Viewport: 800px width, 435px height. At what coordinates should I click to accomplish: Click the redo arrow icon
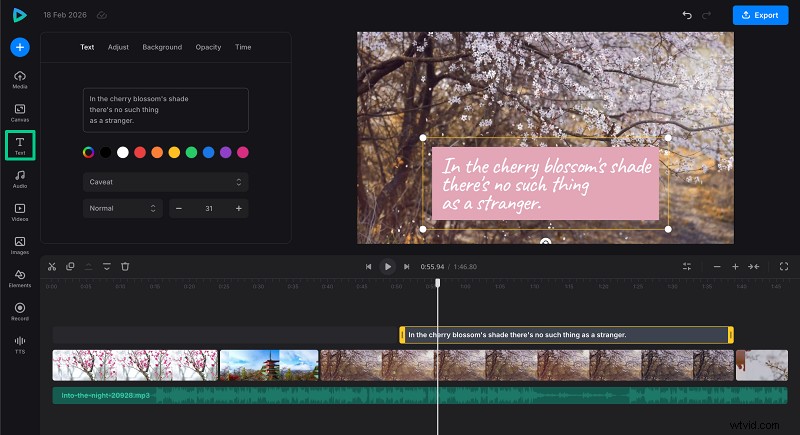[707, 15]
